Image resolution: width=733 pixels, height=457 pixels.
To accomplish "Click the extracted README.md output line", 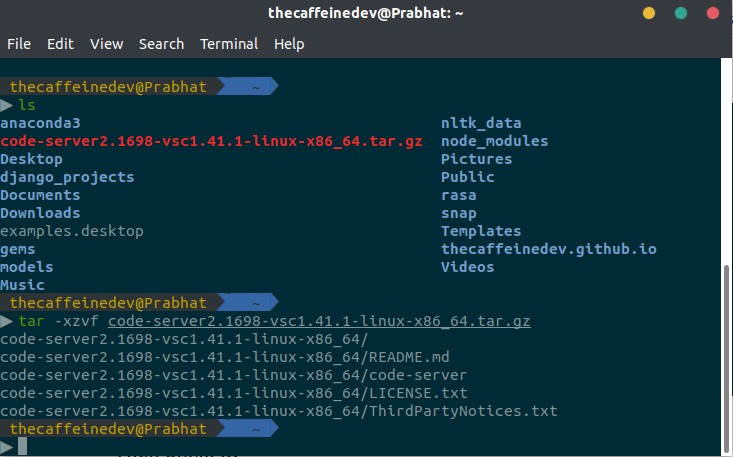I will tap(225, 357).
